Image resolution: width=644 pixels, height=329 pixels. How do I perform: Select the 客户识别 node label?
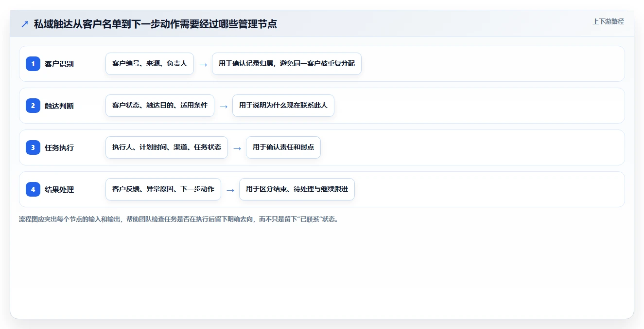pyautogui.click(x=59, y=64)
